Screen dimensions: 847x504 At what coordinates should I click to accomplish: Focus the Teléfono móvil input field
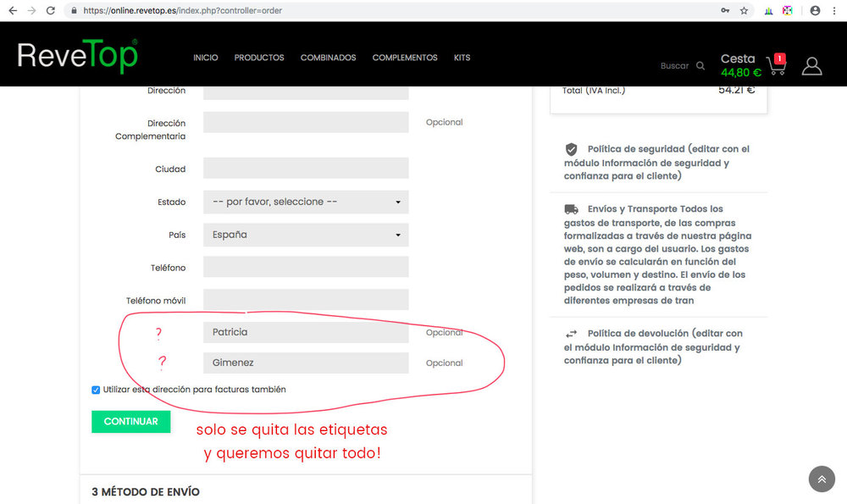click(306, 300)
